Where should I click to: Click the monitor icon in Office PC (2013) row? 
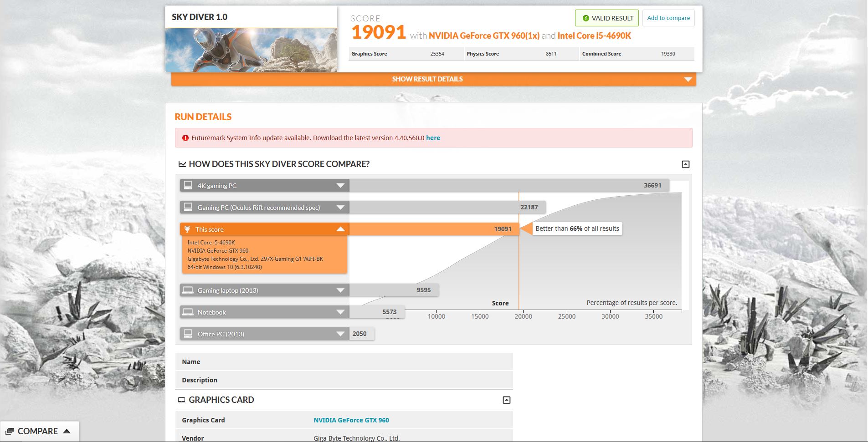188,334
